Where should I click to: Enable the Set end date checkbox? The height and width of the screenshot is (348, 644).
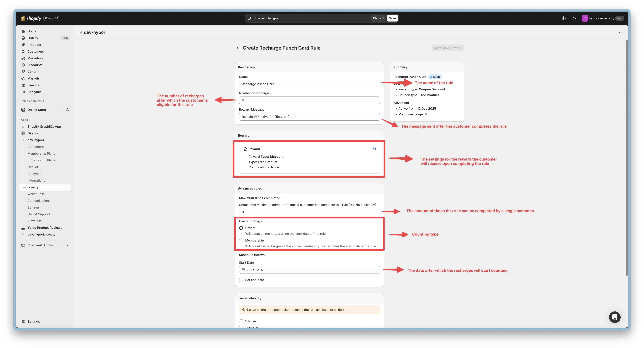(241, 280)
